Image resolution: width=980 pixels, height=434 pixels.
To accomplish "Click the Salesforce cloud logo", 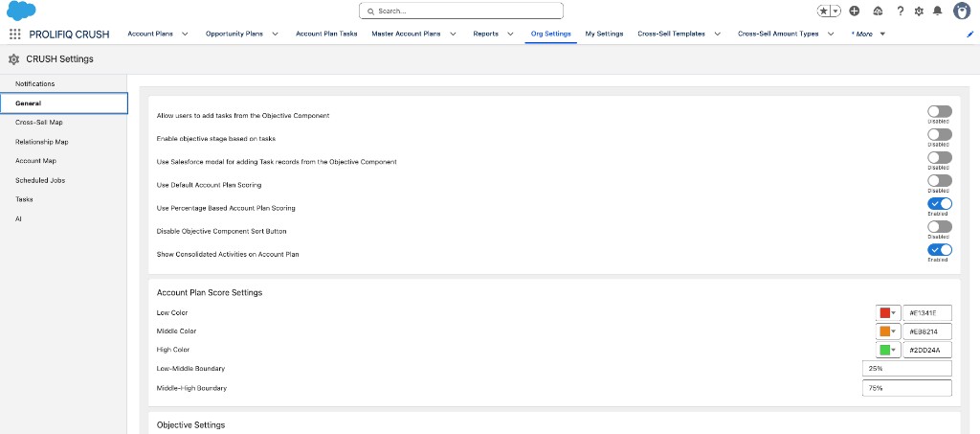I will pyautogui.click(x=21, y=11).
